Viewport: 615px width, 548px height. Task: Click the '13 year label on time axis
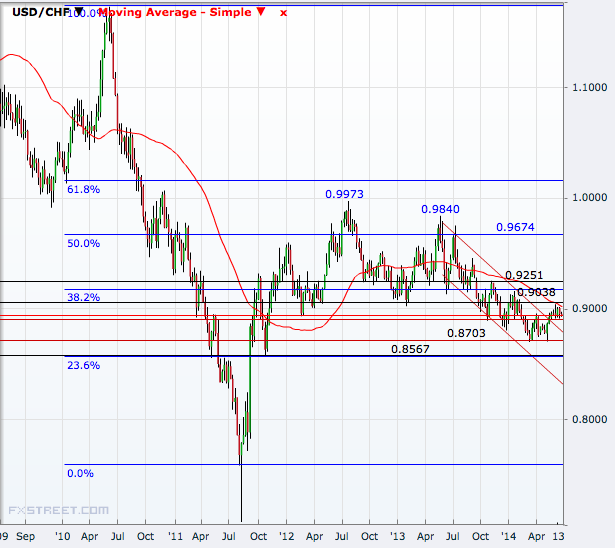pos(397,536)
